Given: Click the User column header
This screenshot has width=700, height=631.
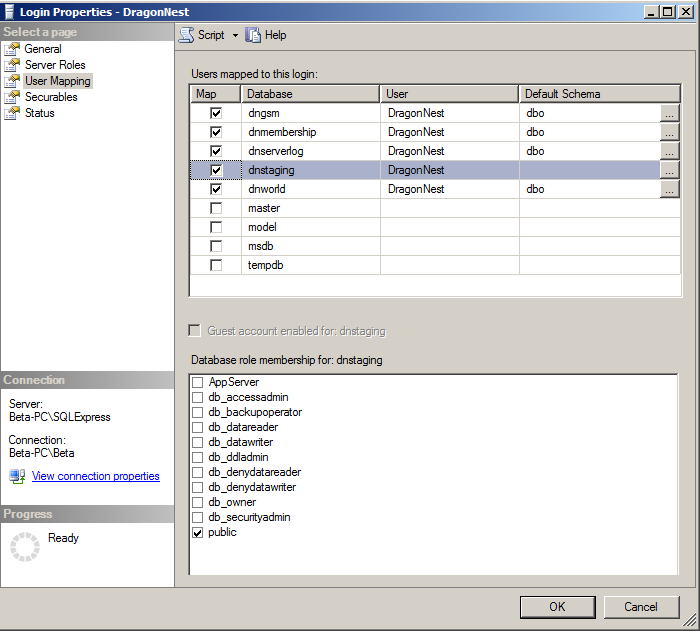Looking at the screenshot, I should click(x=449, y=94).
